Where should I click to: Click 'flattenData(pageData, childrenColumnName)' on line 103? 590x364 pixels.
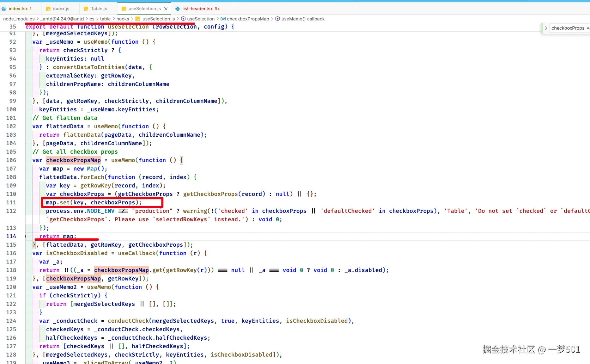click(x=133, y=135)
